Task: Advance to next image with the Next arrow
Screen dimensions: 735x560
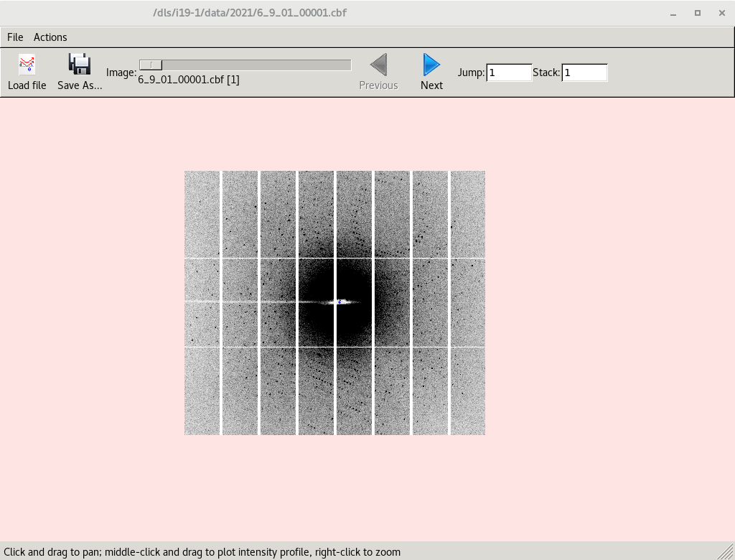Action: [431, 65]
